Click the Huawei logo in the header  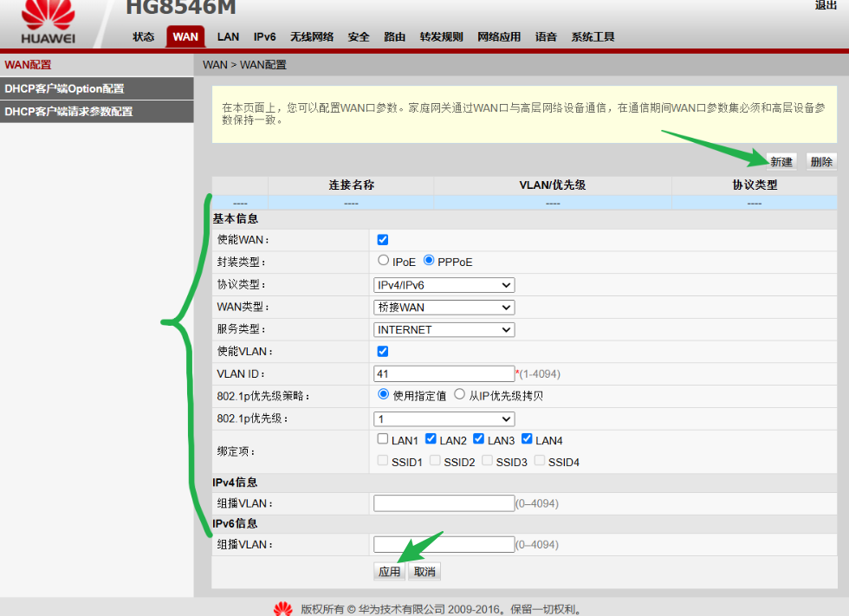pos(49,23)
